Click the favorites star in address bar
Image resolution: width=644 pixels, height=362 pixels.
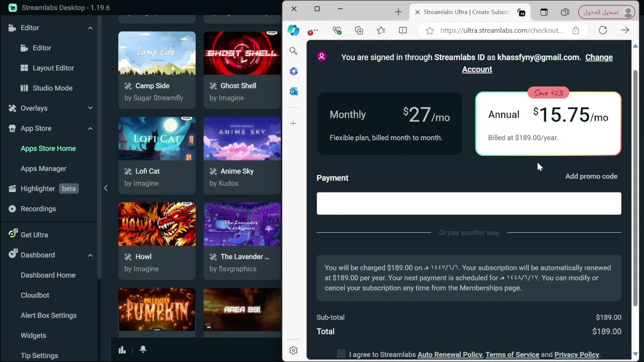430,31
